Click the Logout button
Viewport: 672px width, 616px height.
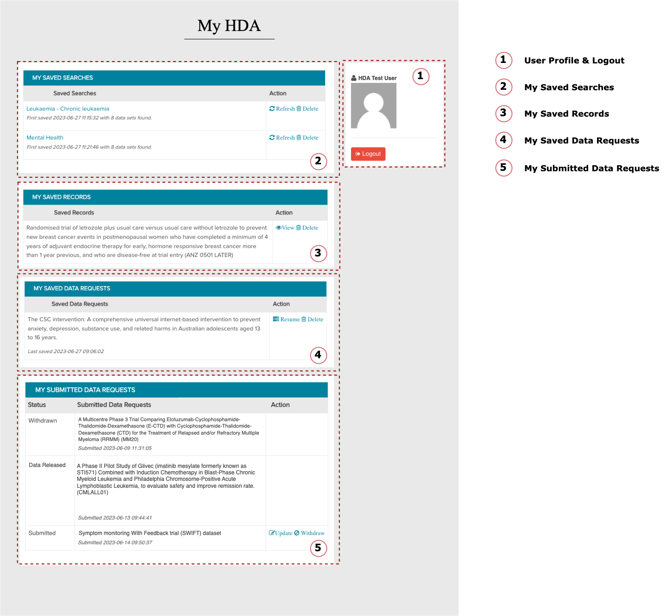coord(368,154)
